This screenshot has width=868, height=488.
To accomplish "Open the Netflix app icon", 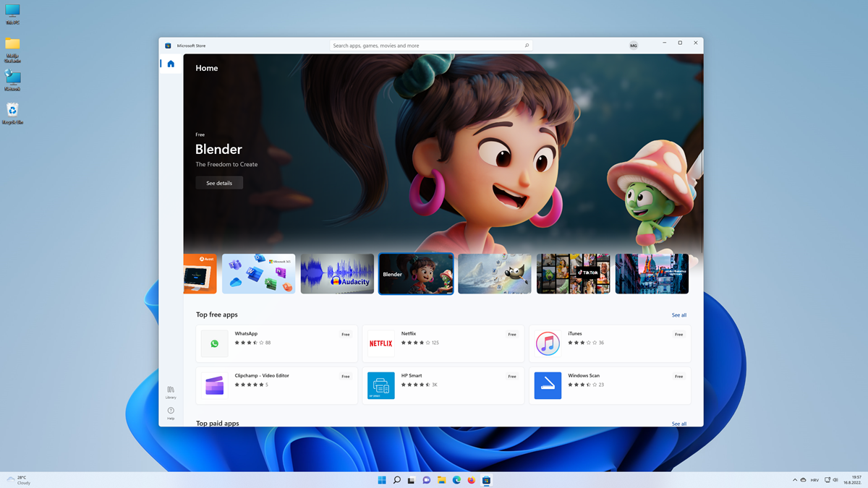I will tap(380, 343).
